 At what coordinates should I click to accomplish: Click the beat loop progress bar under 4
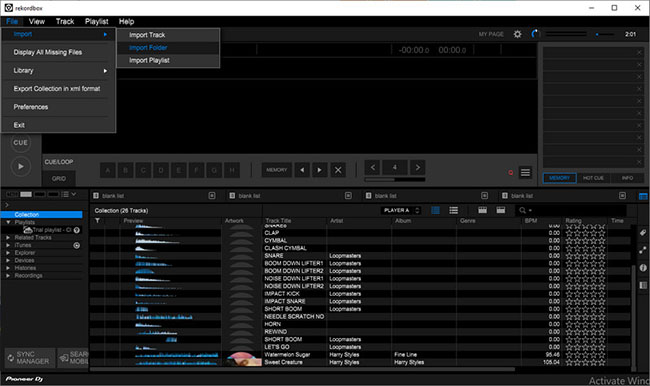point(395,180)
